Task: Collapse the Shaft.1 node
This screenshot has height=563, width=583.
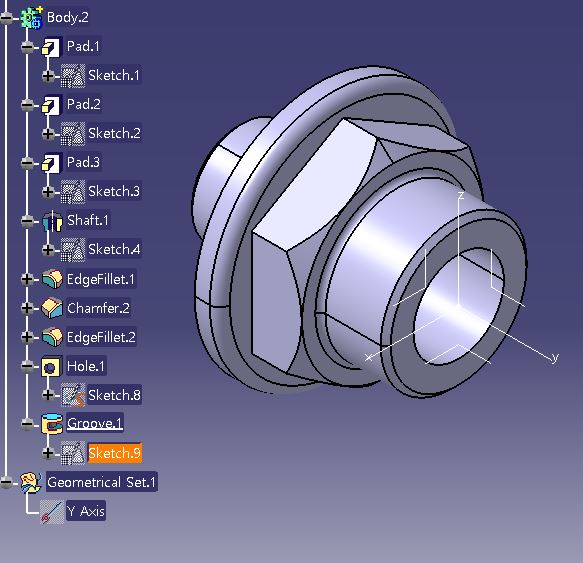Action: click(x=28, y=221)
